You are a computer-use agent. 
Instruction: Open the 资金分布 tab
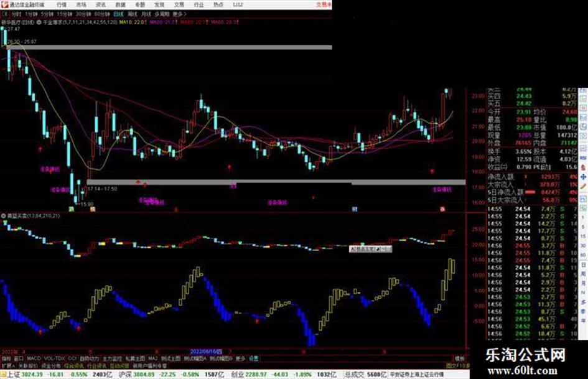click(x=51, y=365)
